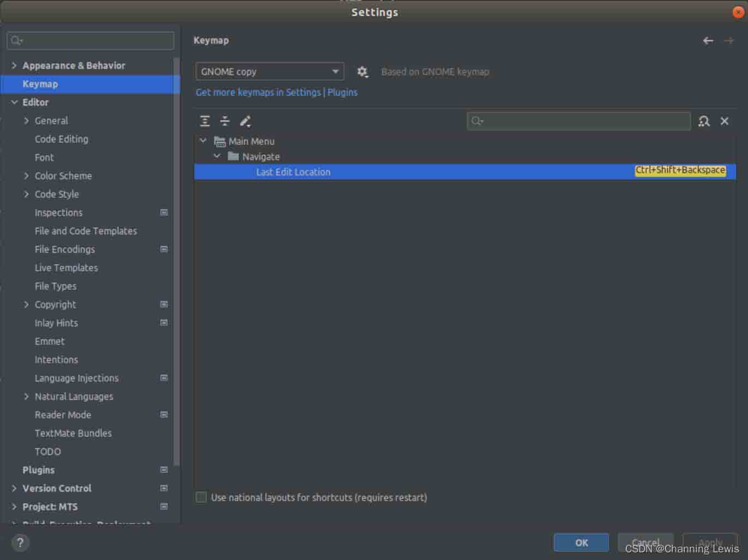748x560 pixels.
Task: Enable national layouts for shortcuts checkbox
Action: click(x=201, y=497)
